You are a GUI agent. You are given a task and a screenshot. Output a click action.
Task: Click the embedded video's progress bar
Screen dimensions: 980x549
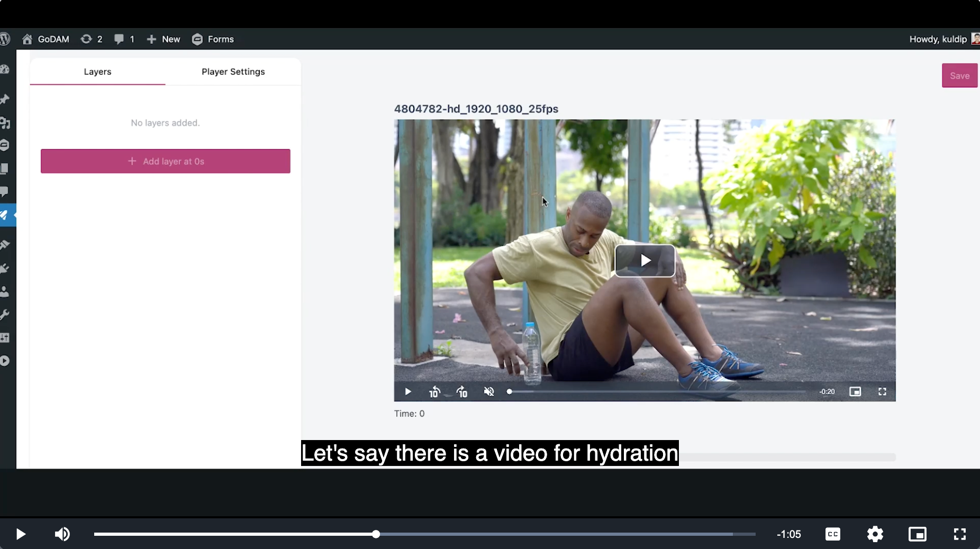656,392
